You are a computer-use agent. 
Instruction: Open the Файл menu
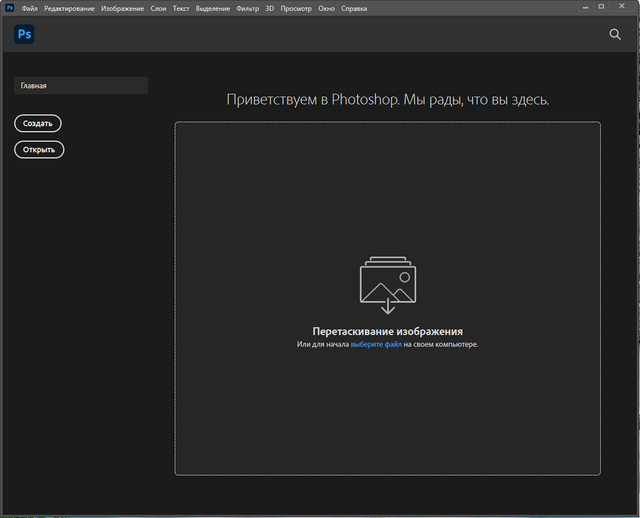click(x=30, y=8)
